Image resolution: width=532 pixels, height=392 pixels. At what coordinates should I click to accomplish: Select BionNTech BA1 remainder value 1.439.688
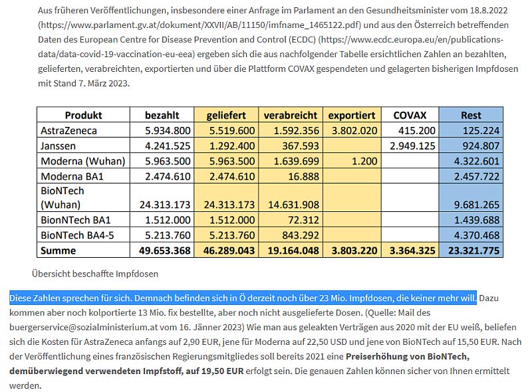pos(477,220)
